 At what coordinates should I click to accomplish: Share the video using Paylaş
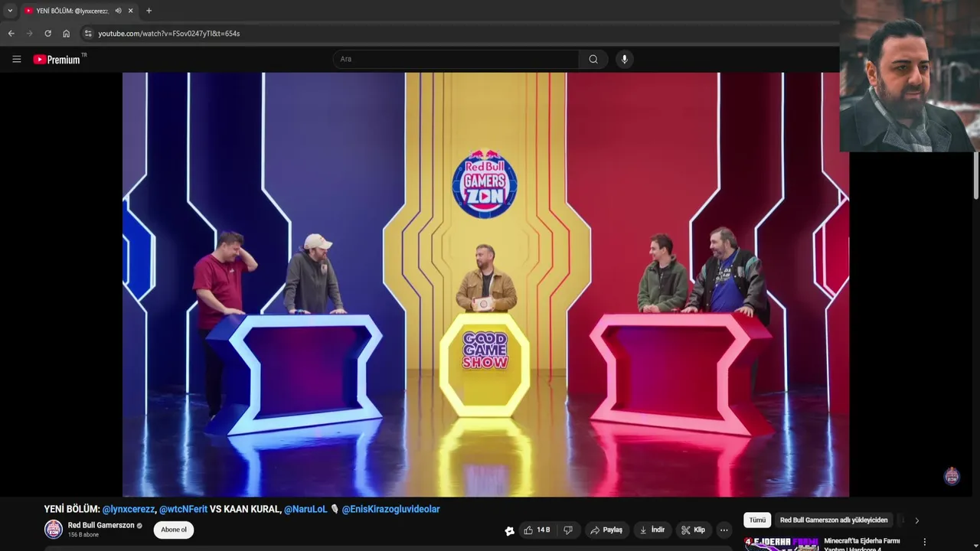point(608,530)
